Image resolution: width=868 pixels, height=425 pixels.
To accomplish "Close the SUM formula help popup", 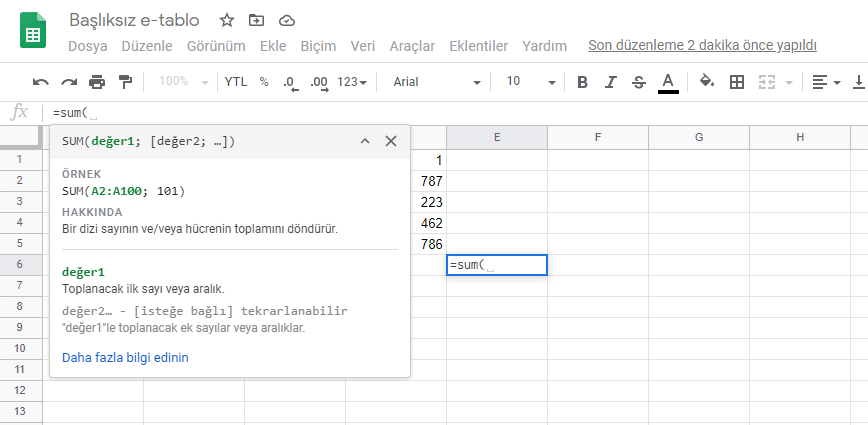I will click(391, 142).
